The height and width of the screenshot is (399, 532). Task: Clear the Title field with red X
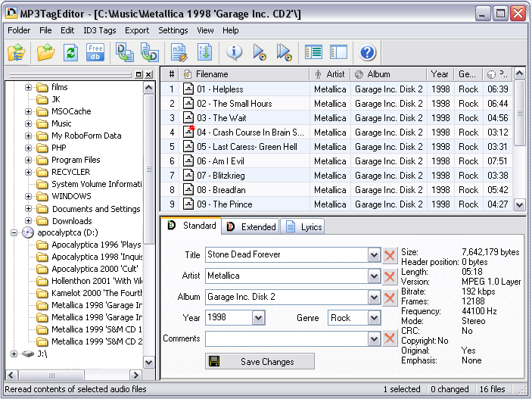point(390,255)
